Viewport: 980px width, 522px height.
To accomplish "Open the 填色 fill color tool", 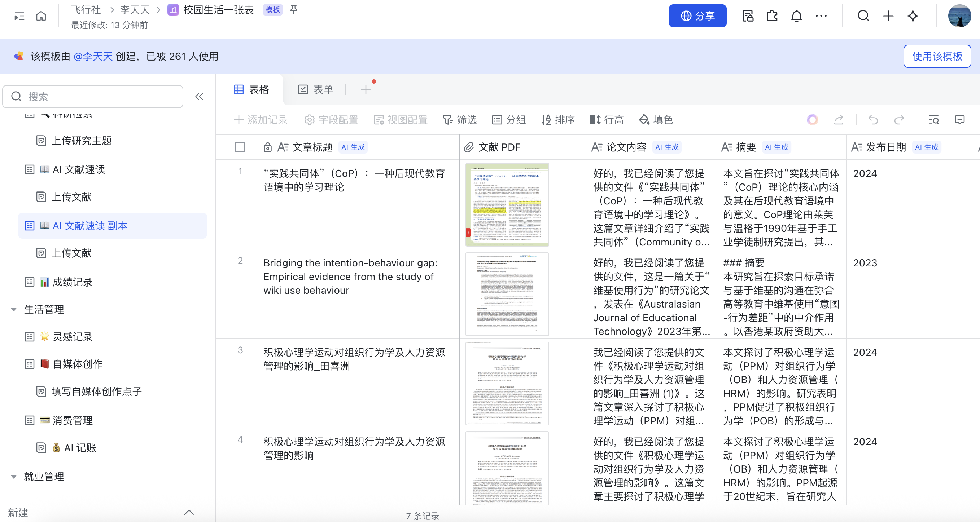I will coord(656,120).
